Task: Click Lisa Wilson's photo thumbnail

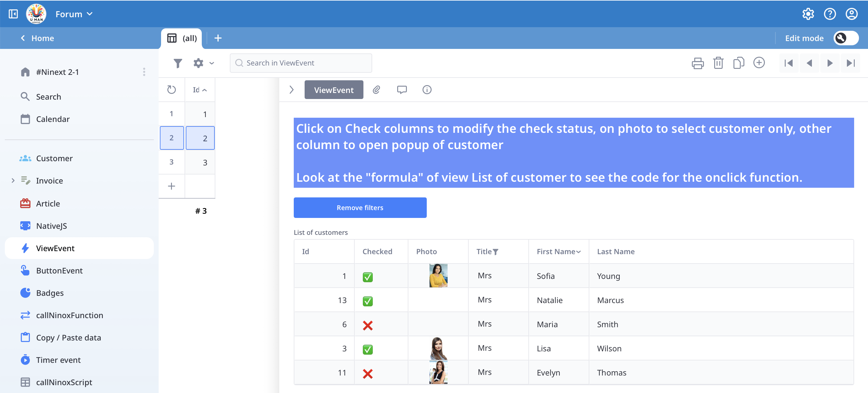Action: tap(438, 348)
